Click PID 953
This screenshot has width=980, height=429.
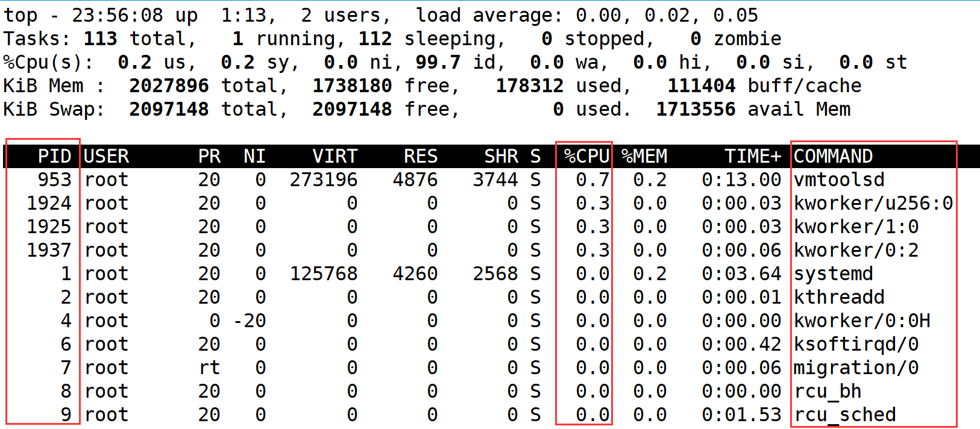[55, 180]
